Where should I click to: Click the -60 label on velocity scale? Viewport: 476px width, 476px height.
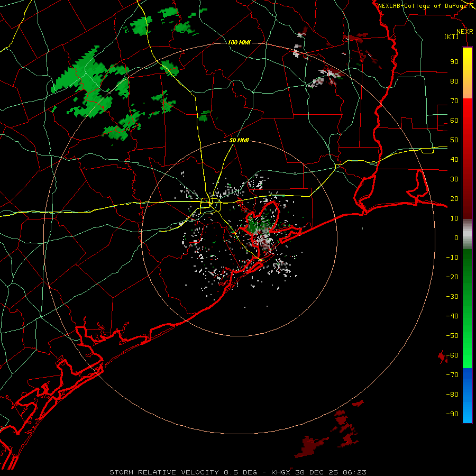click(452, 355)
